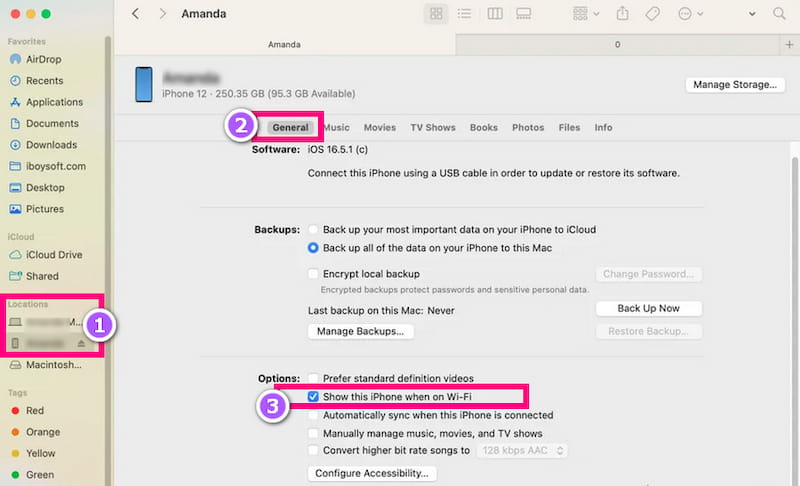The width and height of the screenshot is (800, 486).
Task: Click Restore Backup button
Action: (x=648, y=331)
